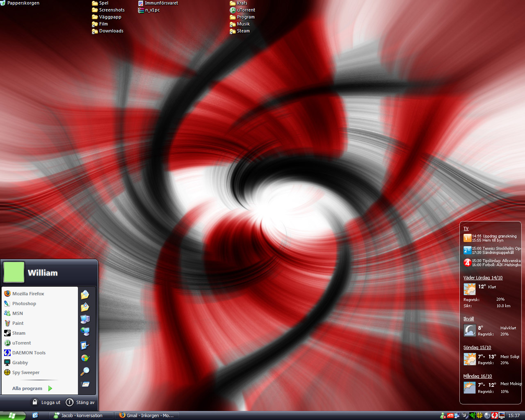Open the Film shortcut folder
525x420 pixels.
click(100, 24)
